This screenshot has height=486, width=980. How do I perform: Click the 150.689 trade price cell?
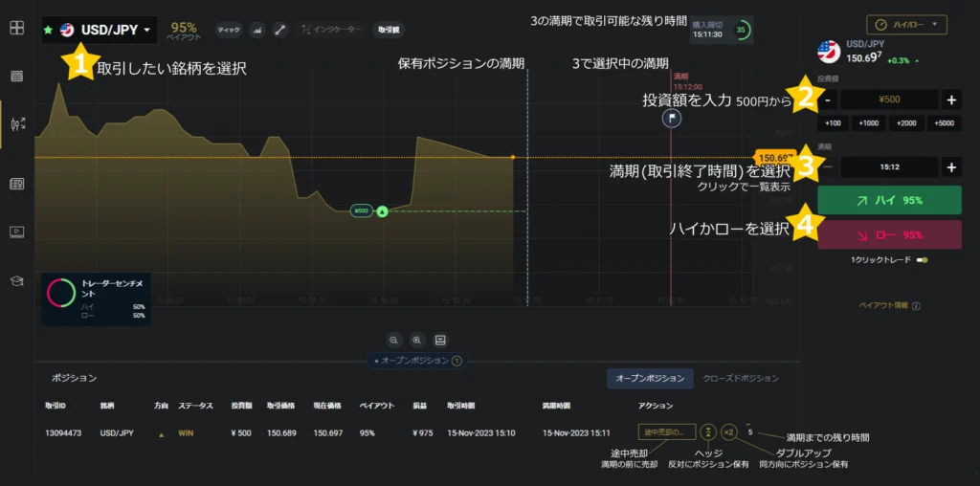coord(281,432)
